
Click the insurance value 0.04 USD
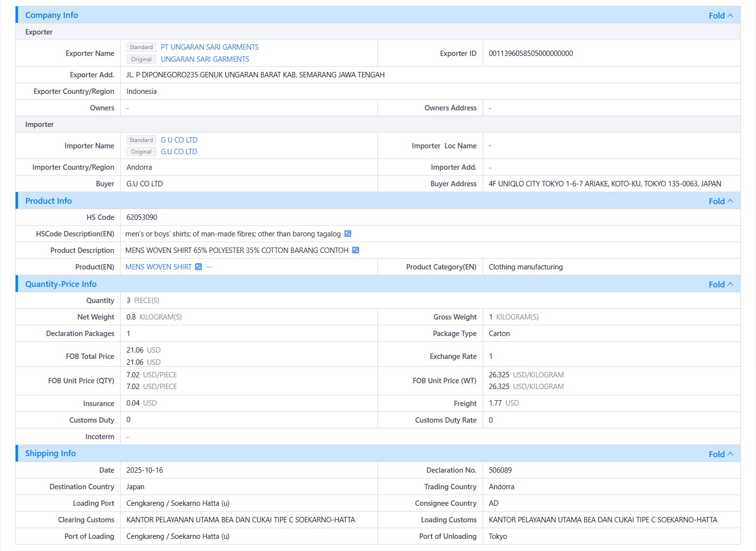(x=142, y=403)
